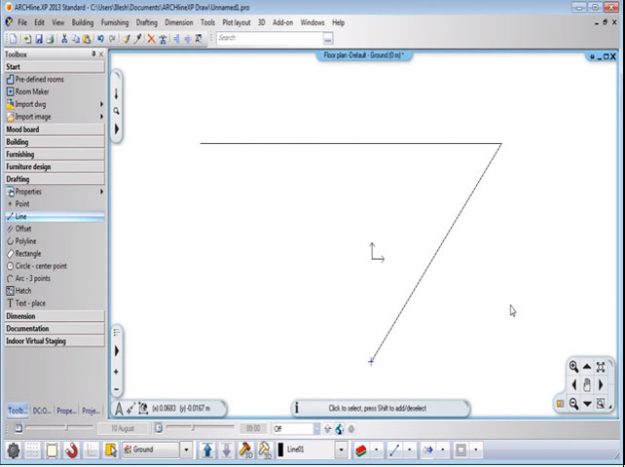Image resolution: width=625 pixels, height=467 pixels.
Task: Toggle the red magnet snap button
Action: 73,450
